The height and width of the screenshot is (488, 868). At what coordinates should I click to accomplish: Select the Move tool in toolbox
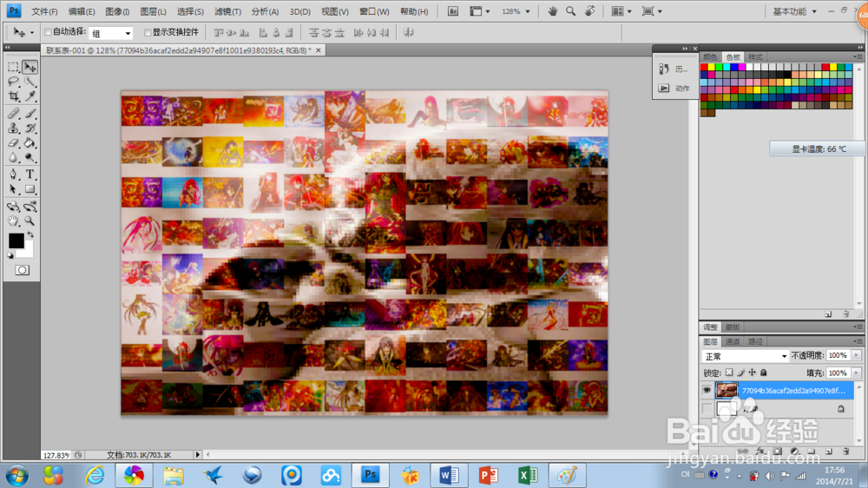(x=30, y=67)
